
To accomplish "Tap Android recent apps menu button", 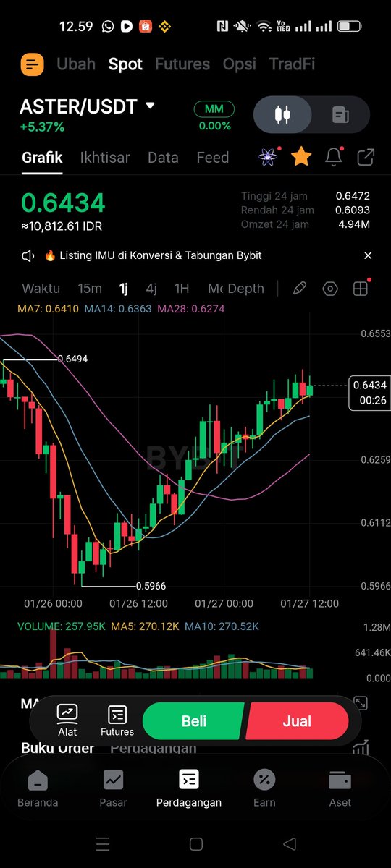I will (x=103, y=843).
